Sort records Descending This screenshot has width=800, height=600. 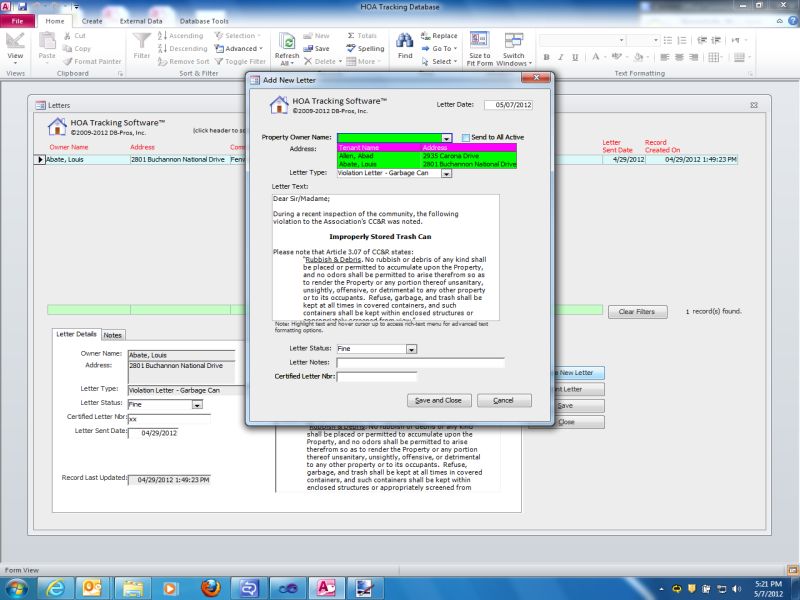tap(183, 48)
